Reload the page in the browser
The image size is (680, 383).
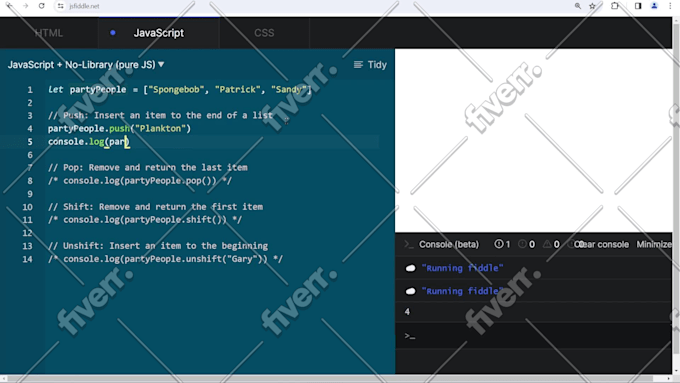42,6
